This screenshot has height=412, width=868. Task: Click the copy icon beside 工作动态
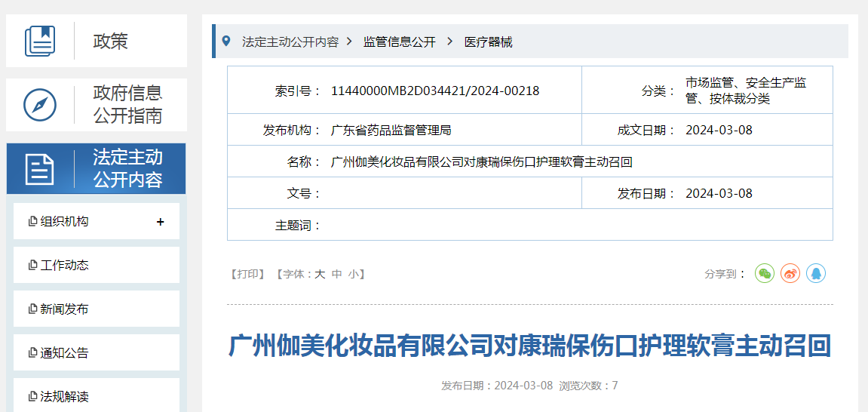click(x=32, y=266)
